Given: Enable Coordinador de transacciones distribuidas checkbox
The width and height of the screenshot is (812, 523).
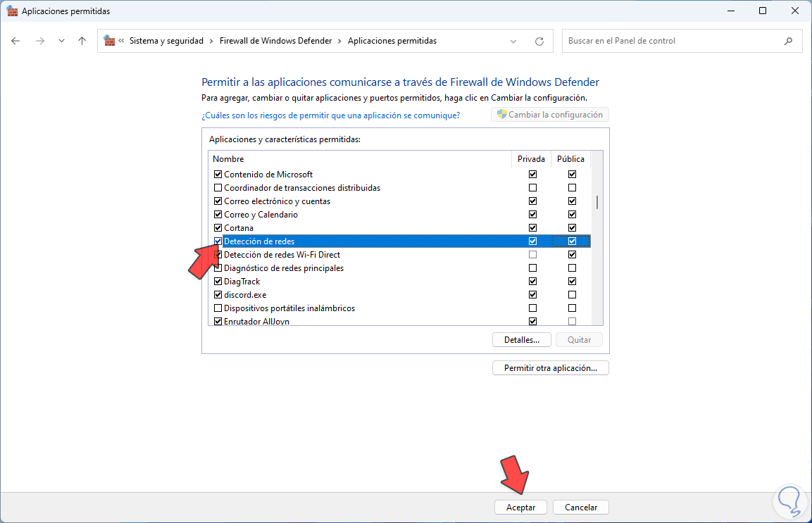Looking at the screenshot, I should tap(218, 188).
